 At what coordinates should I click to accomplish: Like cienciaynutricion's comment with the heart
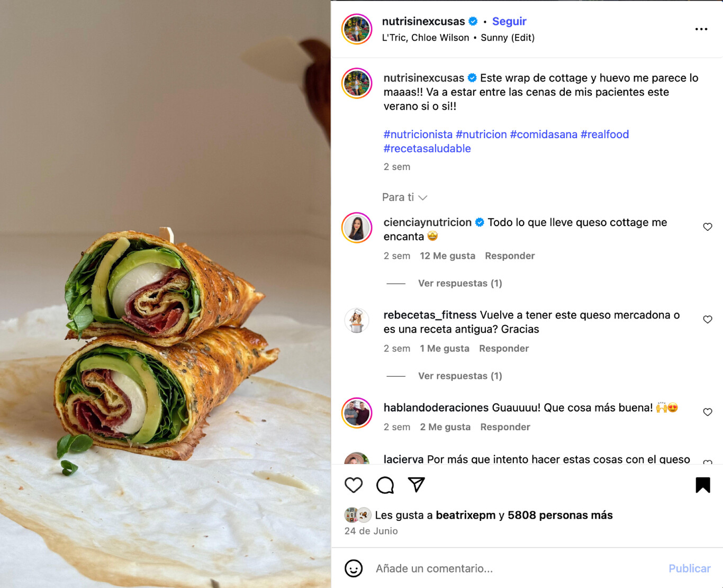pos(708,227)
